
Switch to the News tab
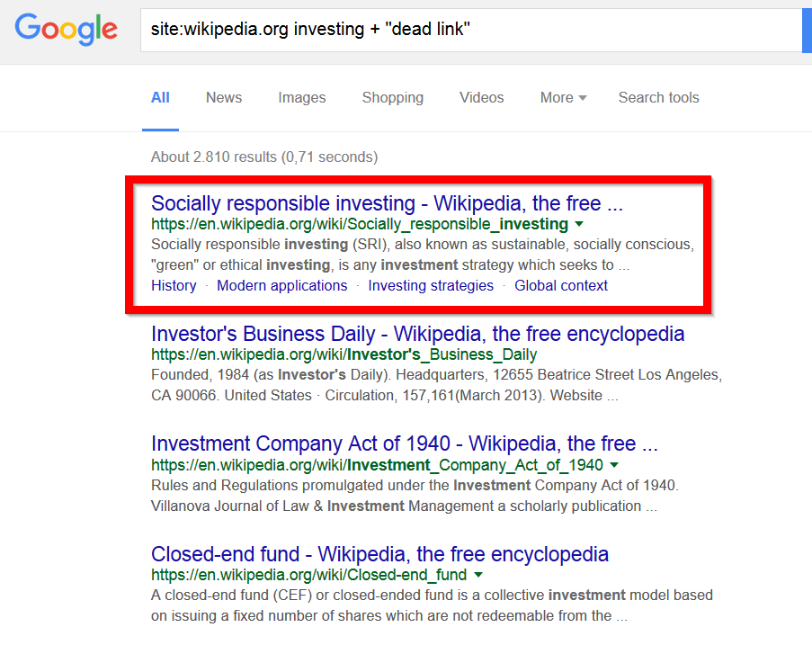224,97
